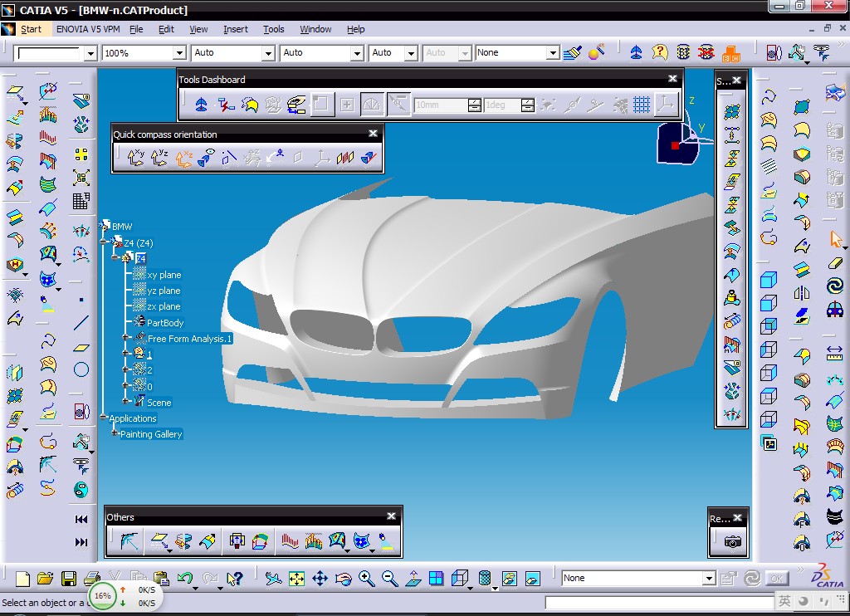Collapse the Applications tree node
Screen dimensions: 850x616
click(x=104, y=417)
